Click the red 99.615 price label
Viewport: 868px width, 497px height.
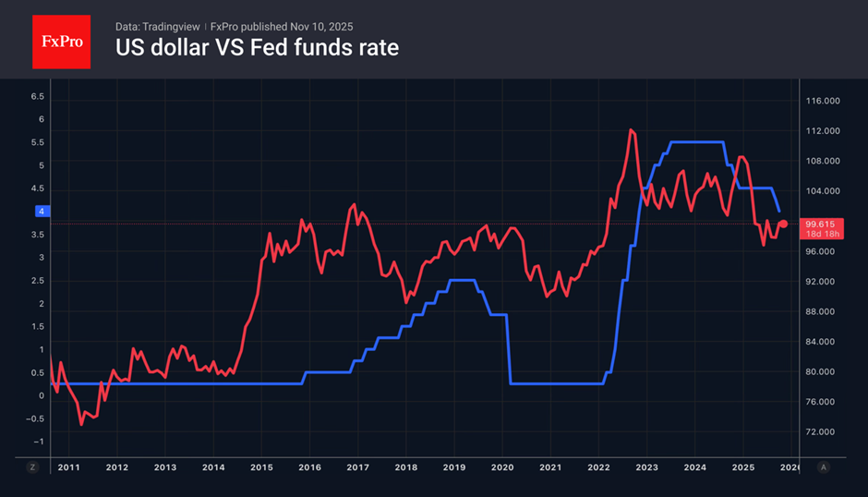[x=820, y=224]
